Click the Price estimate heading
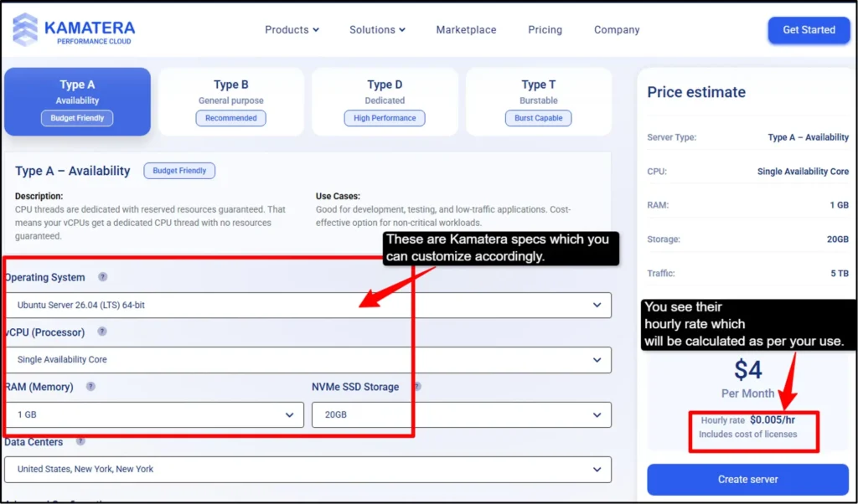The width and height of the screenshot is (858, 504). [x=696, y=92]
